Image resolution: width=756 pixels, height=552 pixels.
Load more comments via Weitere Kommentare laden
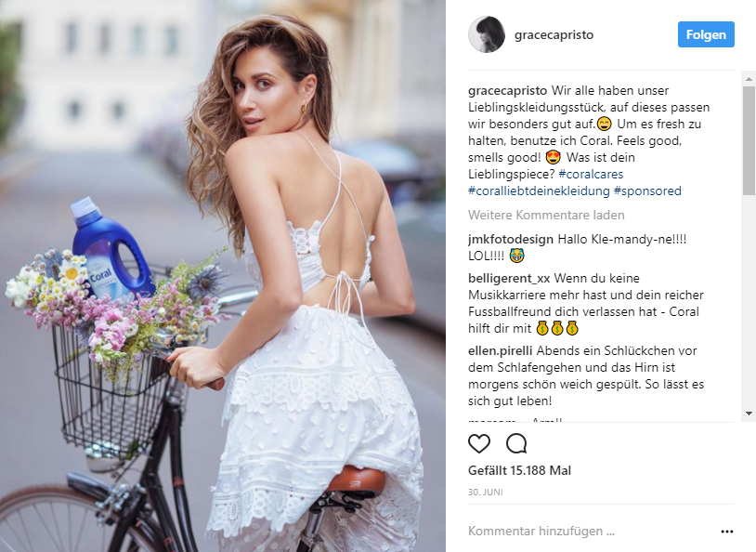[x=546, y=216]
